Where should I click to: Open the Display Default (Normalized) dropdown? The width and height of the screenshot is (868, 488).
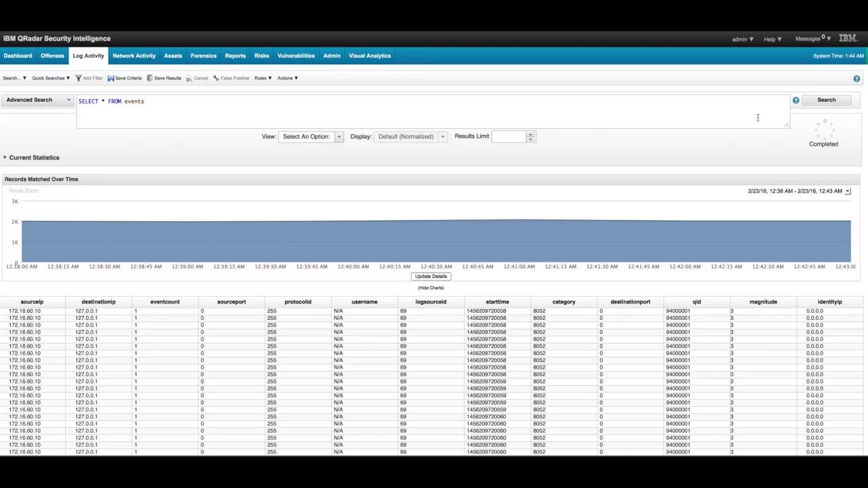click(410, 136)
